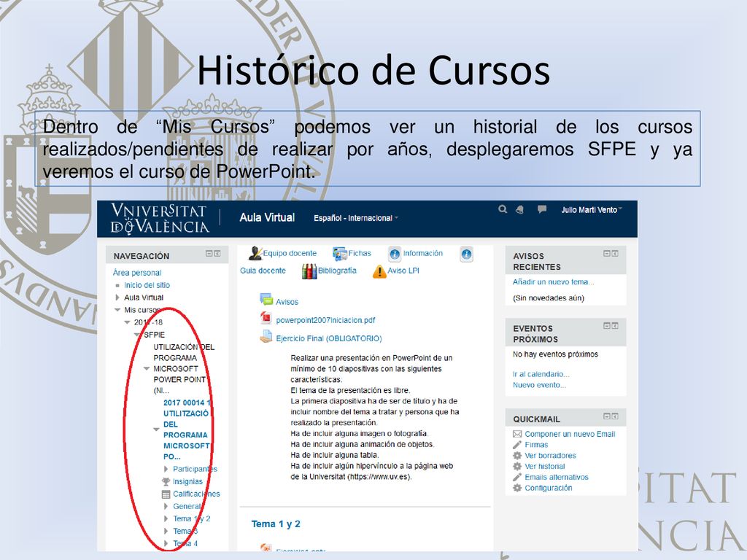Image resolution: width=747 pixels, height=560 pixels.
Task: Click the standalone blue info icon
Action: tap(466, 254)
